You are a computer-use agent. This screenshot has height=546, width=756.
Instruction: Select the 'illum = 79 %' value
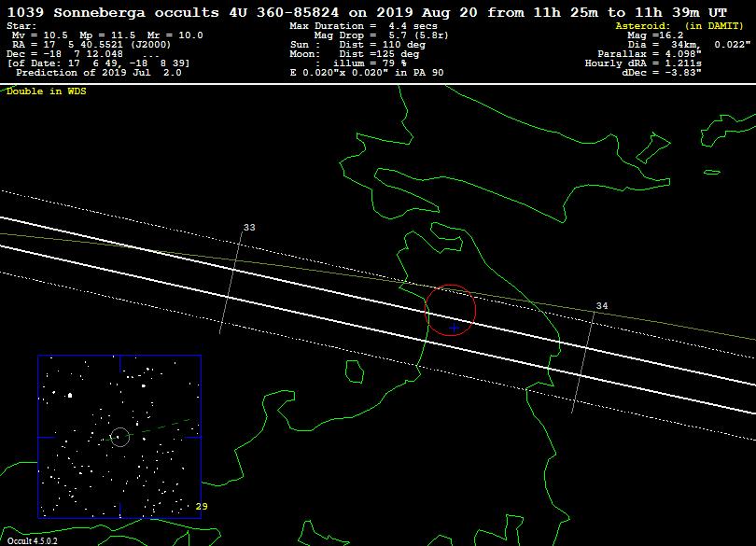click(x=370, y=63)
